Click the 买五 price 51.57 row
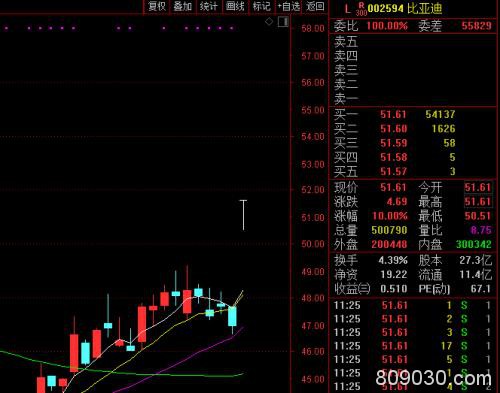This screenshot has height=393, width=500. pyautogui.click(x=413, y=171)
